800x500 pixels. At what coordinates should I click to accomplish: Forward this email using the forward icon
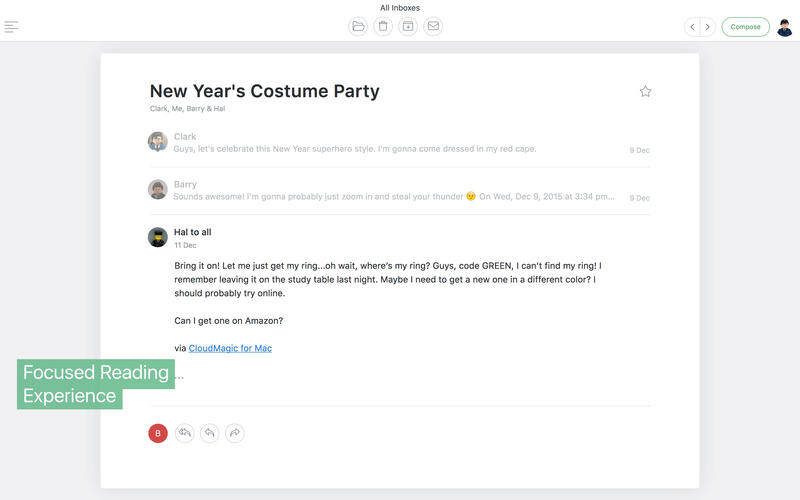click(x=235, y=433)
